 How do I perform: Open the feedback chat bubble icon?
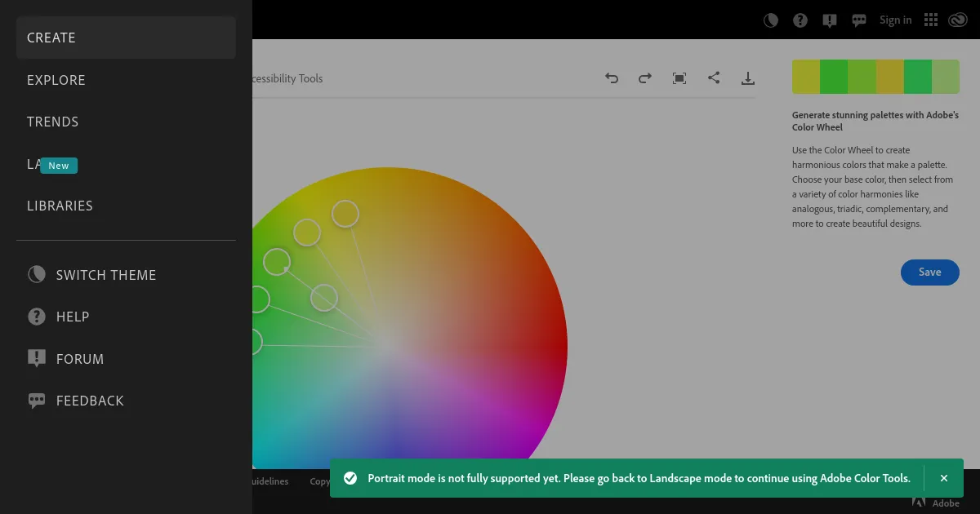click(858, 20)
